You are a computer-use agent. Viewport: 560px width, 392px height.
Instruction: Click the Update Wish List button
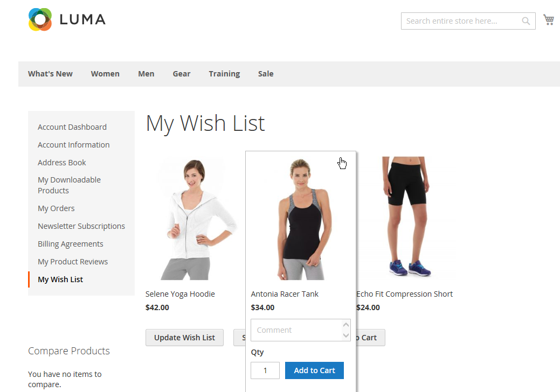click(184, 338)
